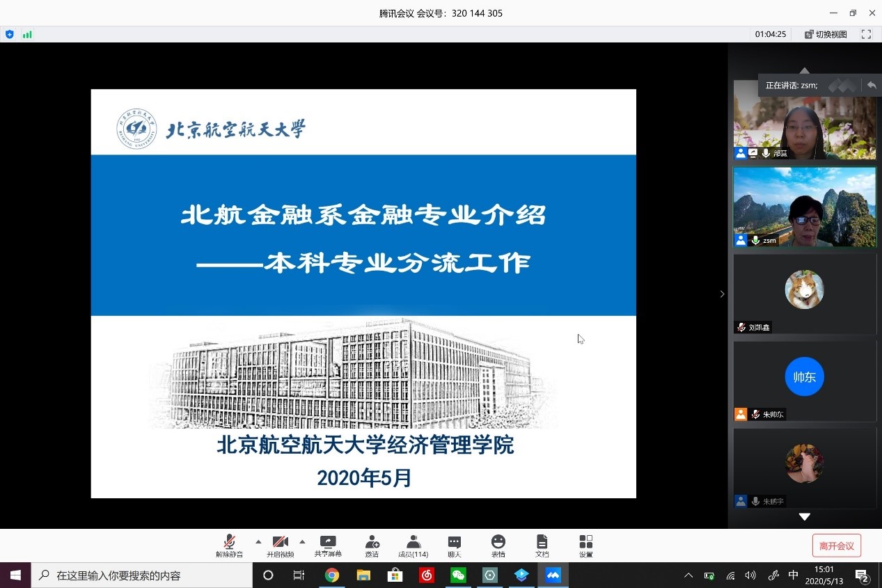882x588 pixels.
Task: Click the green network signal status icon
Action: (27, 34)
